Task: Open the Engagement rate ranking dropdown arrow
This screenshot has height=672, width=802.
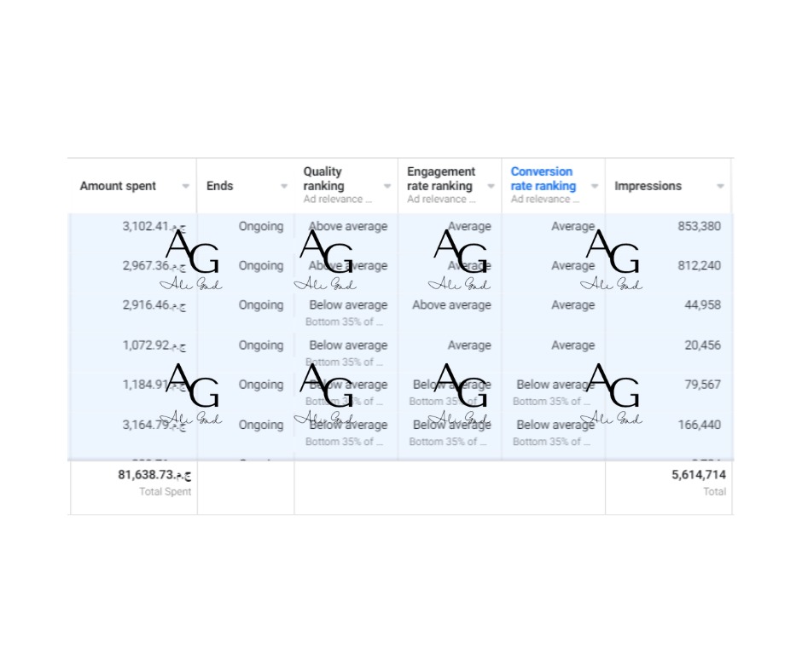Action: (x=491, y=186)
